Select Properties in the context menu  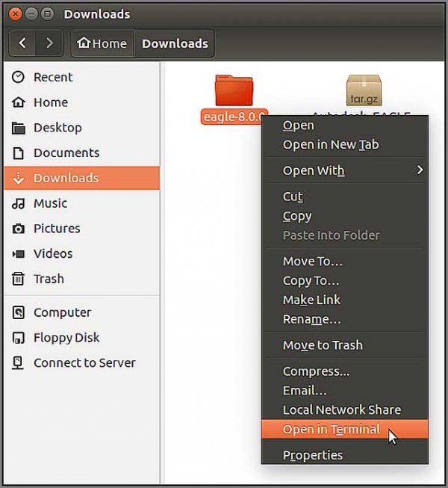(x=312, y=455)
